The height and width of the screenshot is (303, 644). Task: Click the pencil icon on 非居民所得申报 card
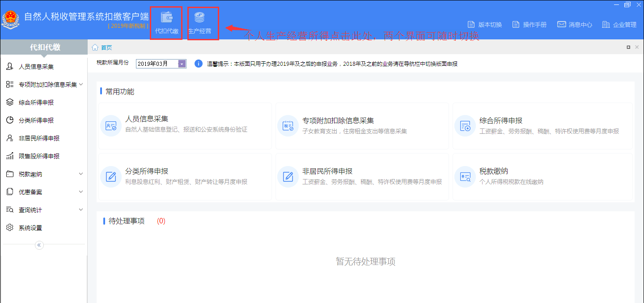pos(288,176)
